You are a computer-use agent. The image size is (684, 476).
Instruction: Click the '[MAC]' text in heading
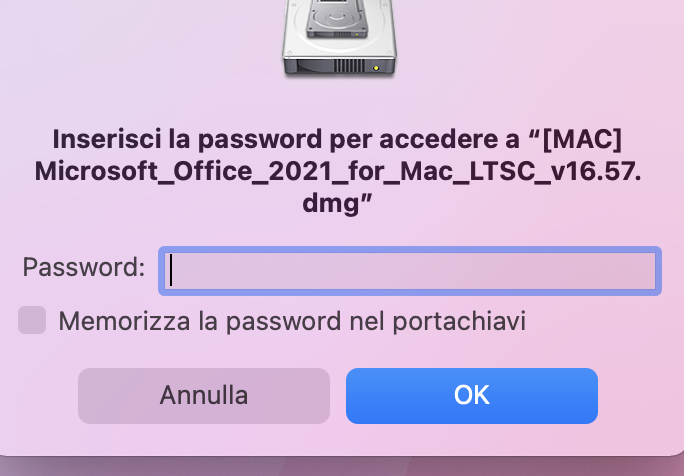tap(582, 140)
